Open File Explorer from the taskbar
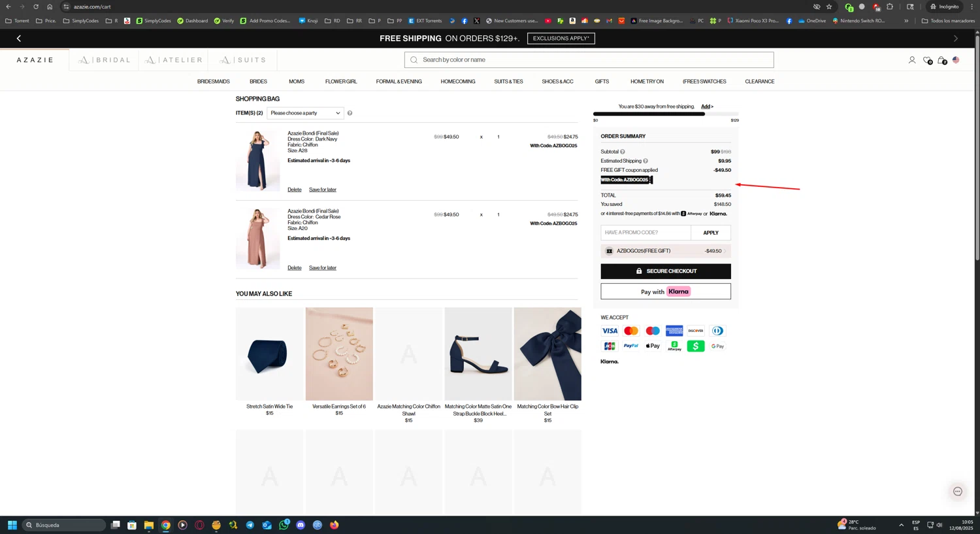 (149, 525)
